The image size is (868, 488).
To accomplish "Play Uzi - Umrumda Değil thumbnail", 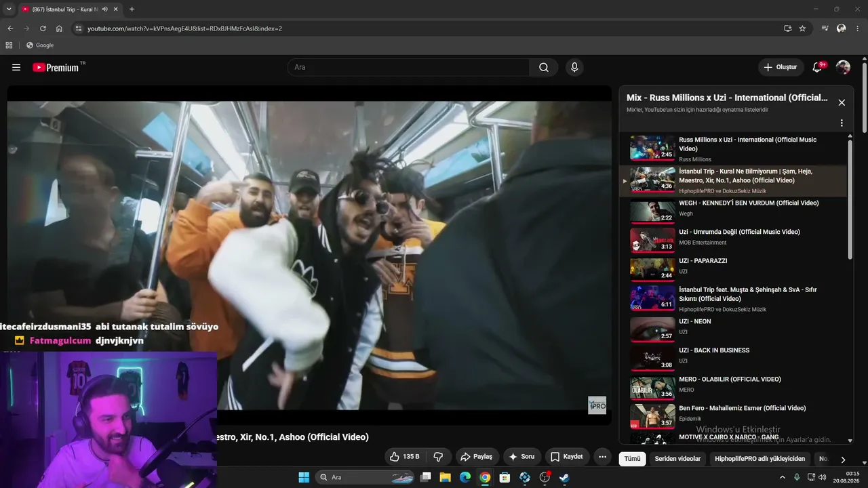I will [652, 240].
